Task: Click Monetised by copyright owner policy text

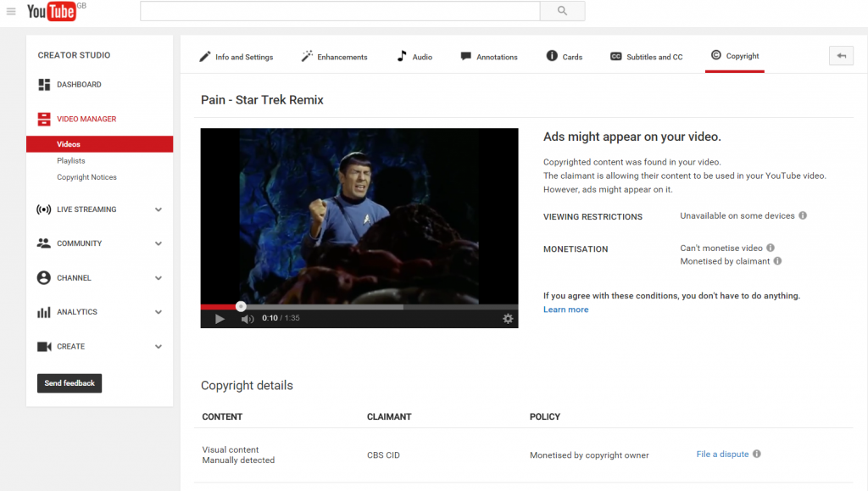Action: pos(589,455)
